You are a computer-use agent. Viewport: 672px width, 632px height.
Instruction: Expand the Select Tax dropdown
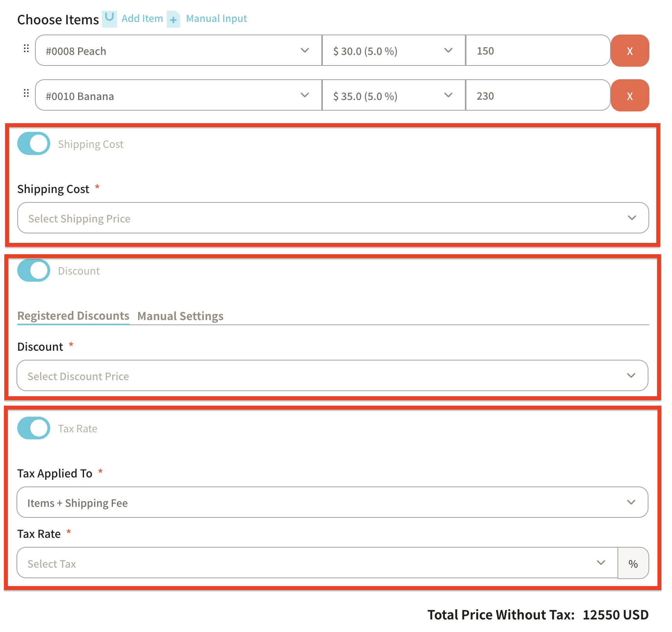coord(317,563)
